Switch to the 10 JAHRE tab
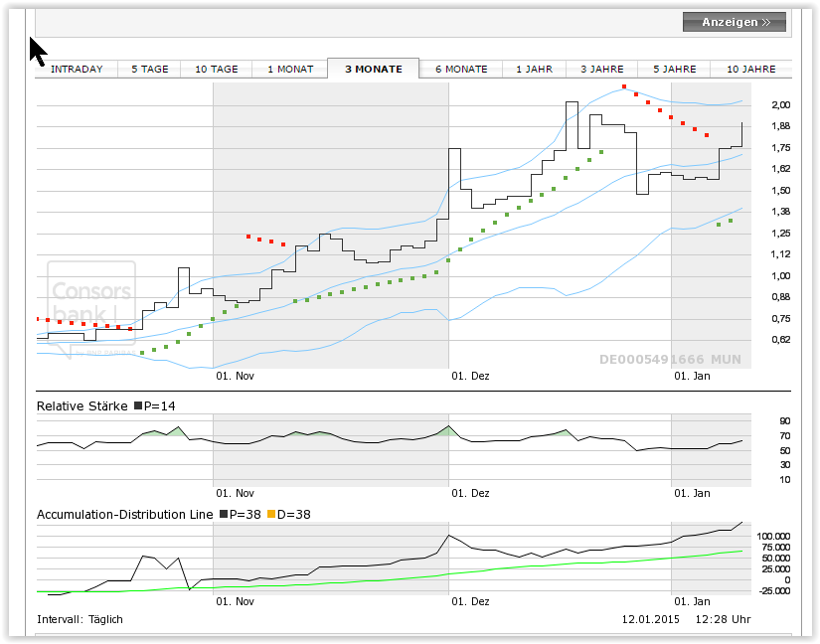The width and height of the screenshot is (820, 644). [750, 69]
